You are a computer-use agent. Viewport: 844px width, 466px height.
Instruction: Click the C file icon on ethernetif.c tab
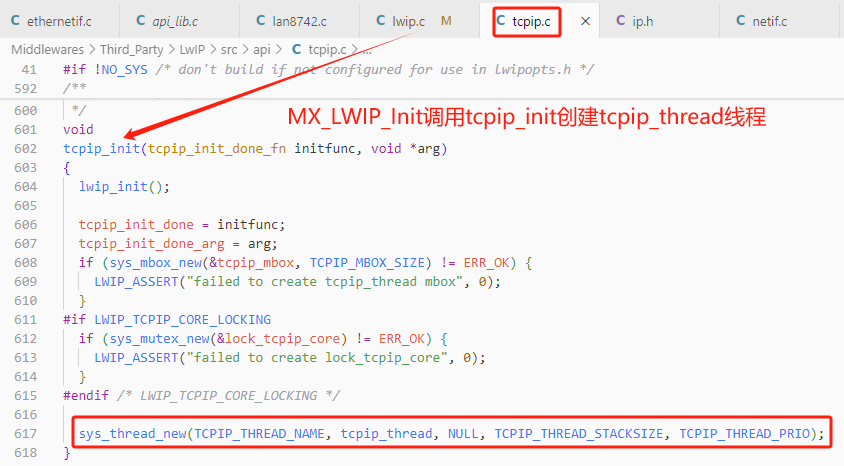click(x=16, y=20)
